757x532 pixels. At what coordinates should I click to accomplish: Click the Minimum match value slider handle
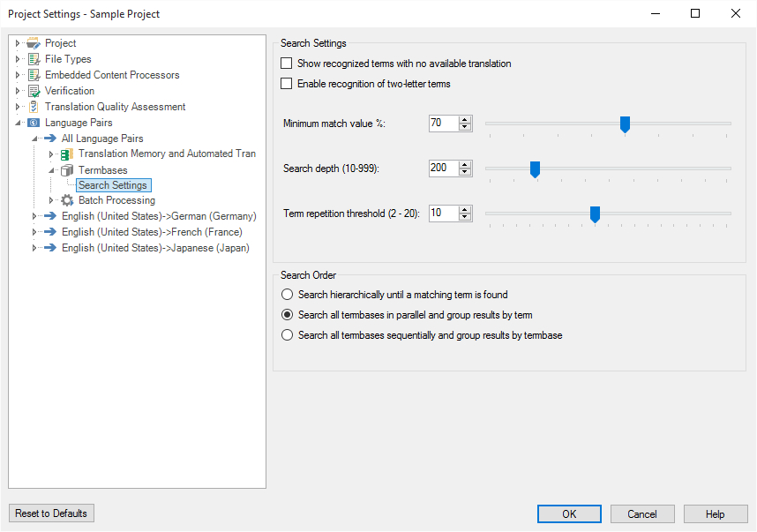pyautogui.click(x=625, y=124)
